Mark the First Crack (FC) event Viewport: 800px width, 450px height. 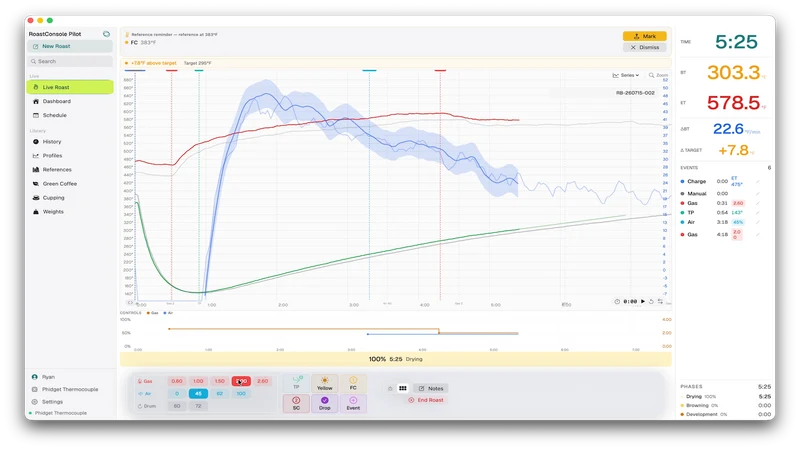click(x=353, y=383)
